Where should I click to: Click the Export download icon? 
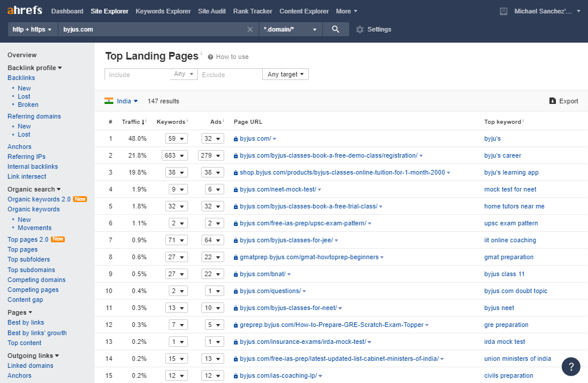(552, 101)
